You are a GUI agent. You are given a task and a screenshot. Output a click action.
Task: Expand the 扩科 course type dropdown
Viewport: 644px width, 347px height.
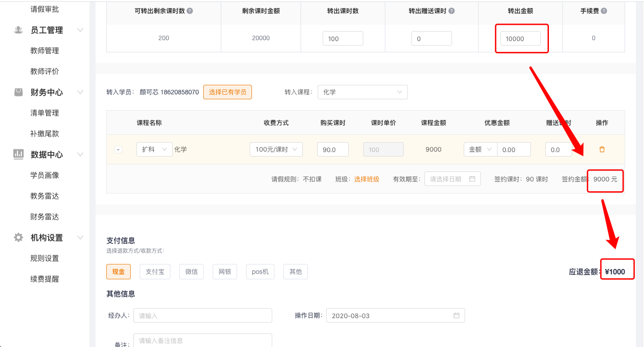(154, 149)
